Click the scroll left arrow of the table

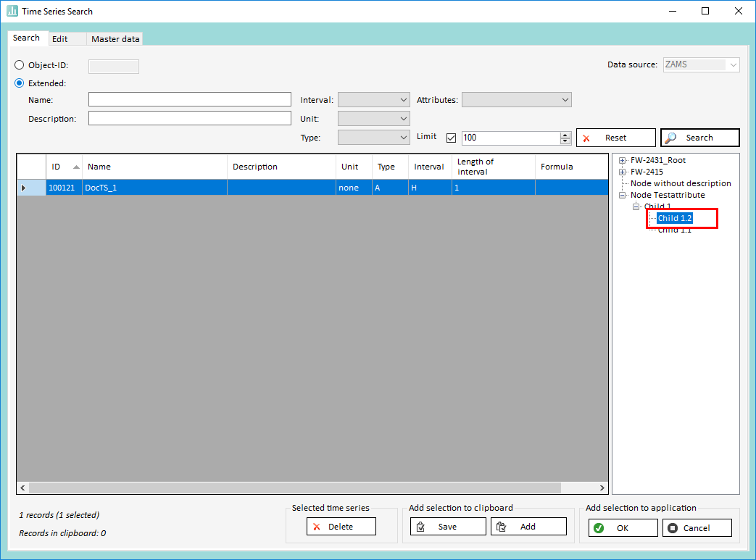point(22,488)
